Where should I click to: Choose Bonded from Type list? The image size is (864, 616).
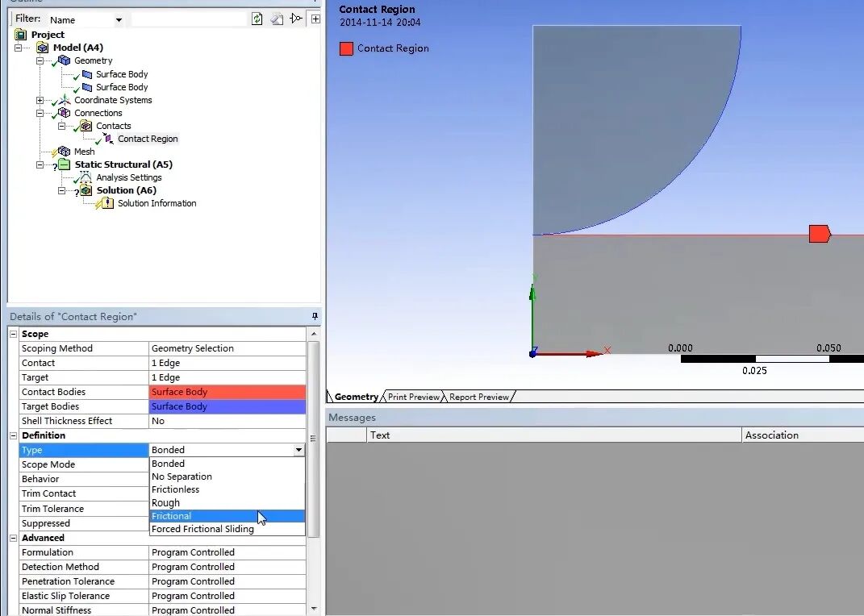pos(227,464)
